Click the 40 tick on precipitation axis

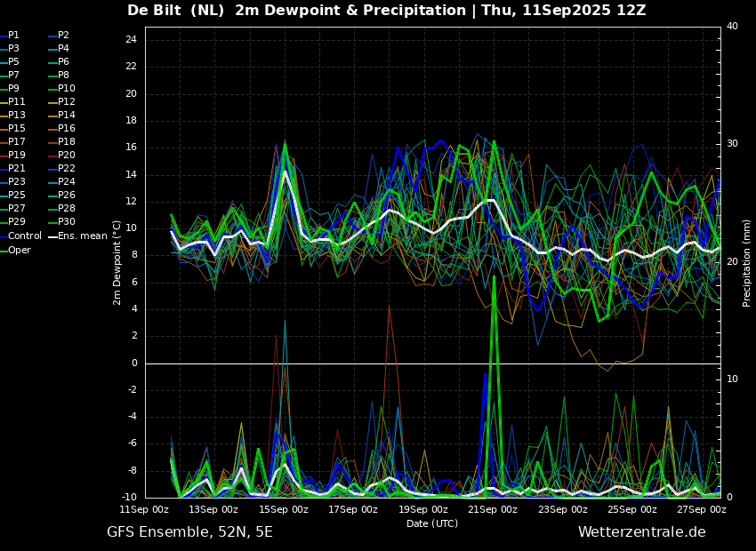(x=732, y=26)
